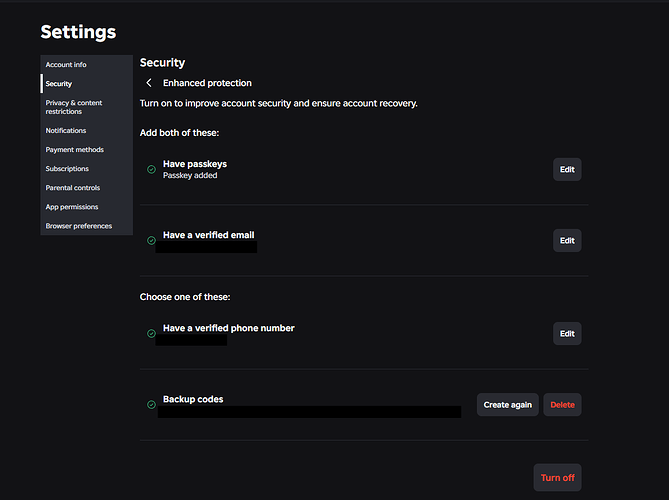Delete the backup codes
669x500 pixels.
(x=562, y=404)
